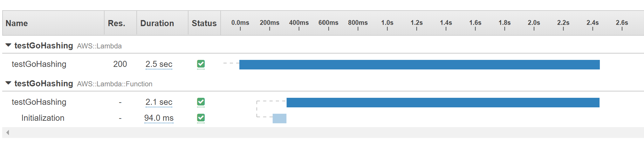644x151 pixels.
Task: Click the status check icon in the AWS::Lambda row
Action: (x=201, y=64)
